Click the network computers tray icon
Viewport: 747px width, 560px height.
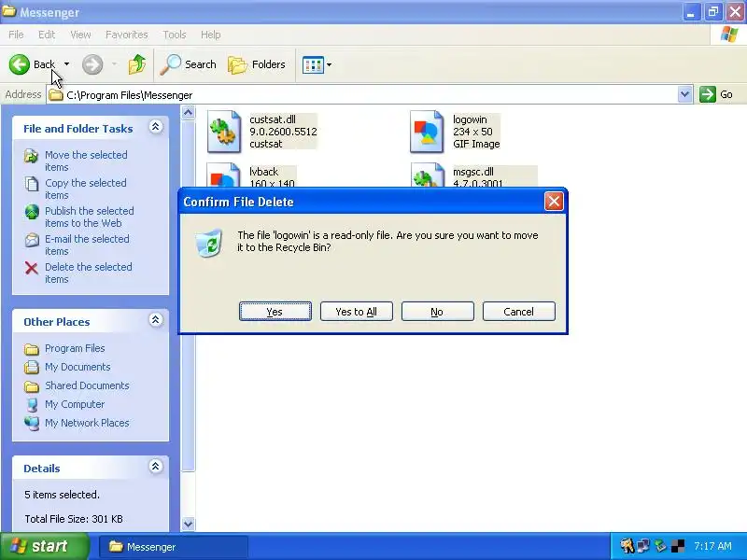[x=643, y=546]
